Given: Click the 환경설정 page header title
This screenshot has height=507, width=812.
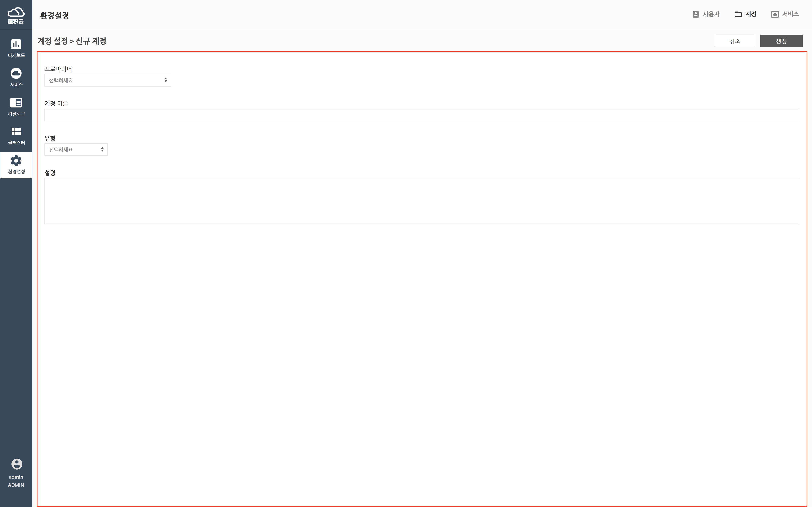Looking at the screenshot, I should [54, 15].
